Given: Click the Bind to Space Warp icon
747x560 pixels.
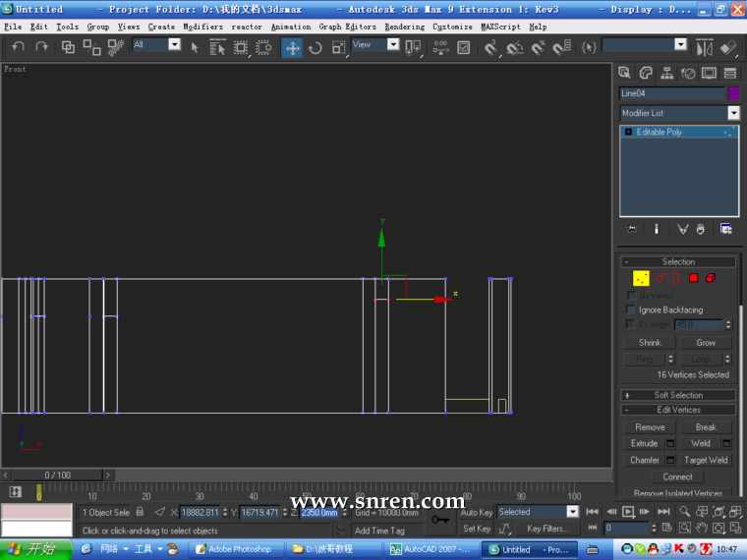Looking at the screenshot, I should 115,47.
